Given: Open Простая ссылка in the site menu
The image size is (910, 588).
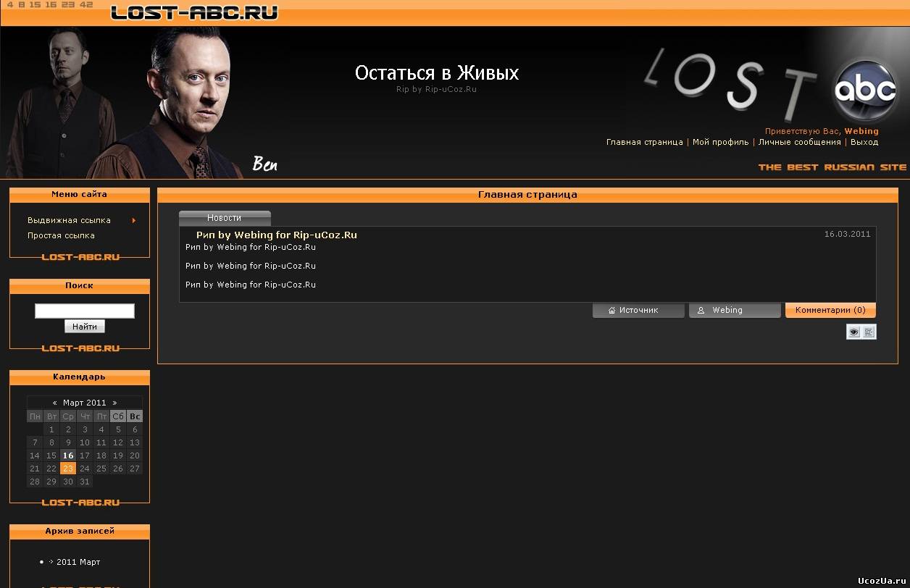Looking at the screenshot, I should pos(61,235).
